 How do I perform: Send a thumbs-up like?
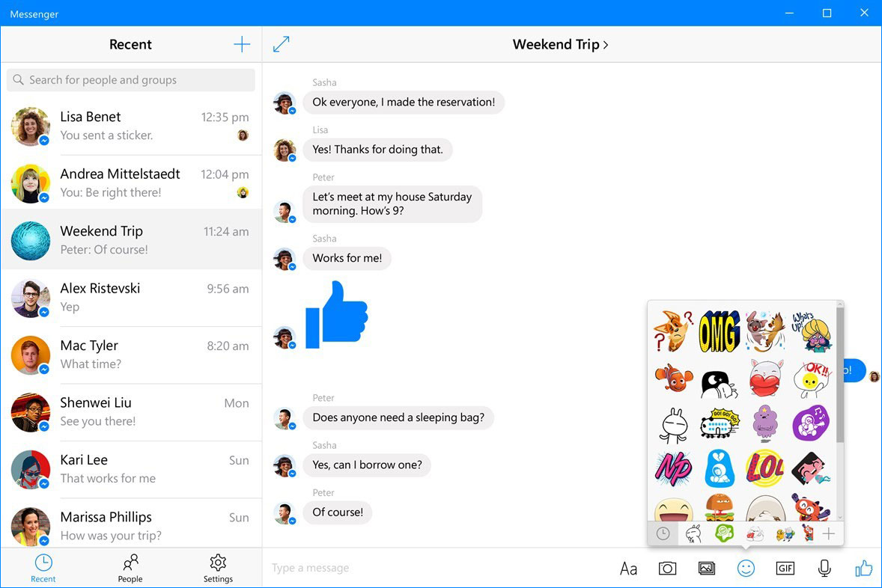(863, 568)
